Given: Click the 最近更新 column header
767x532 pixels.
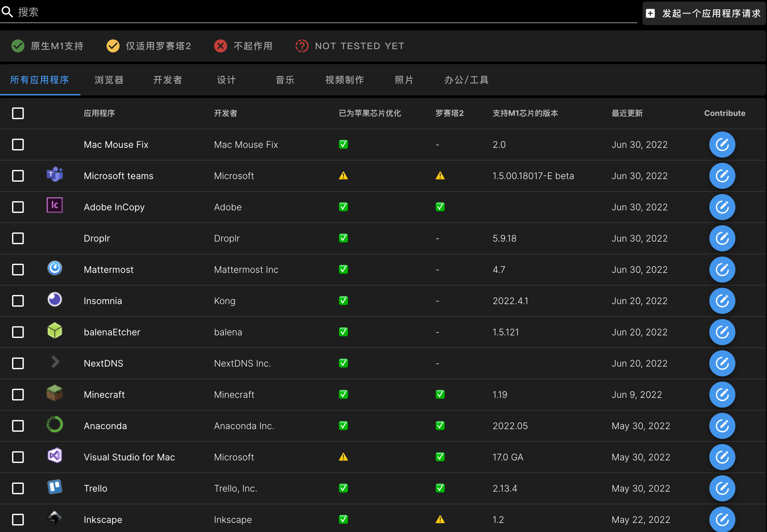Looking at the screenshot, I should coord(627,113).
